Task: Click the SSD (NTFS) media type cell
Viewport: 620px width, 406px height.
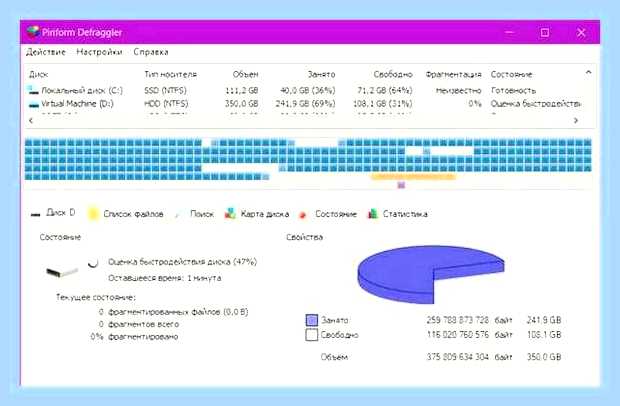Action: (x=165, y=91)
